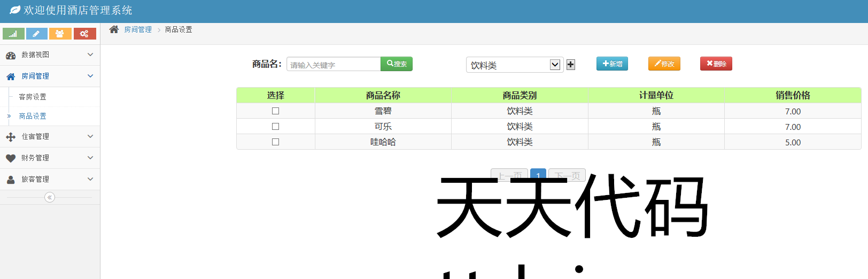This screenshot has height=279, width=868.
Task: Select 商品设置 submenu item
Action: 33,116
